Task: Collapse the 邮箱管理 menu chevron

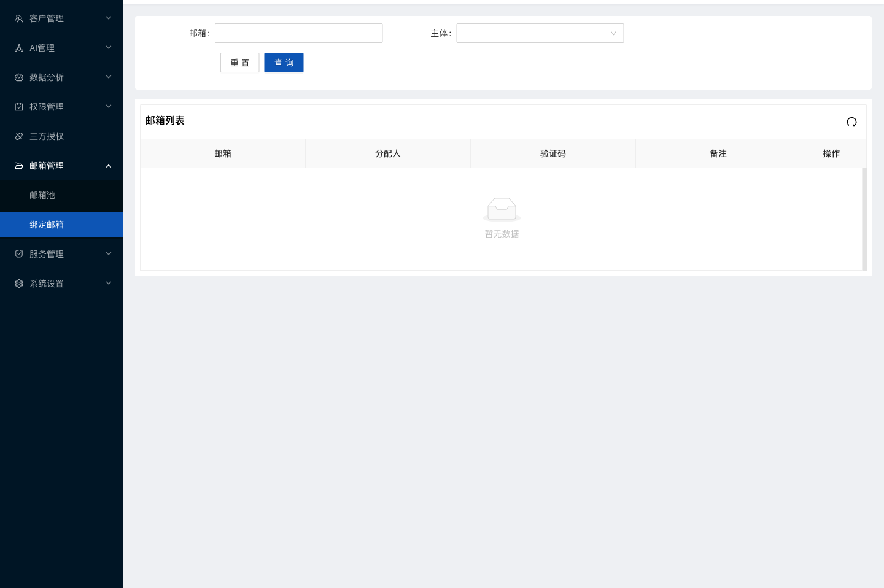Action: point(109,166)
